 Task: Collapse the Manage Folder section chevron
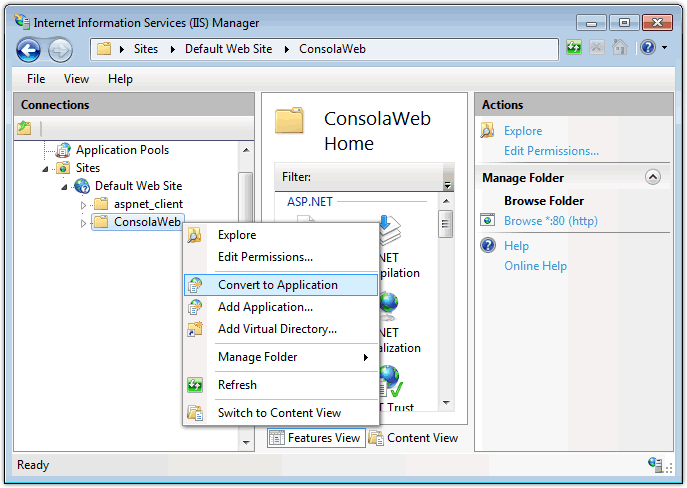tap(653, 177)
